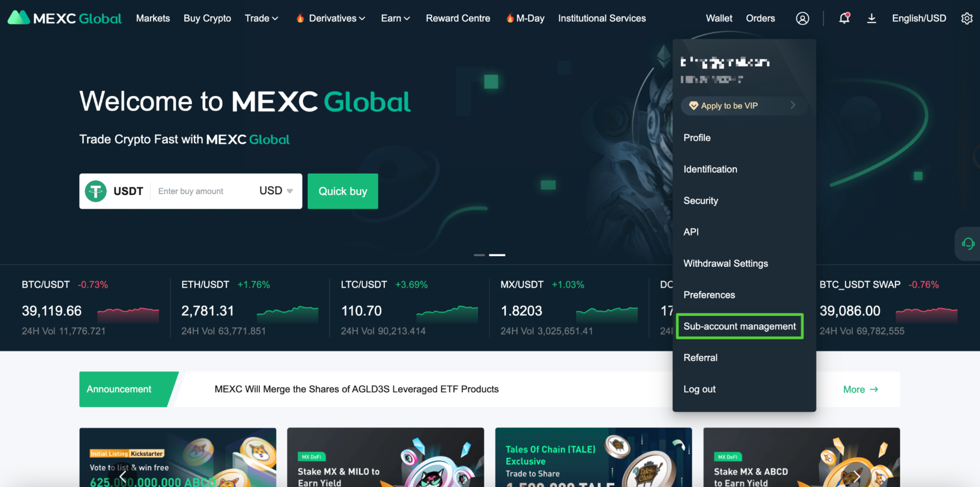Open customer support headset icon

coord(968,244)
